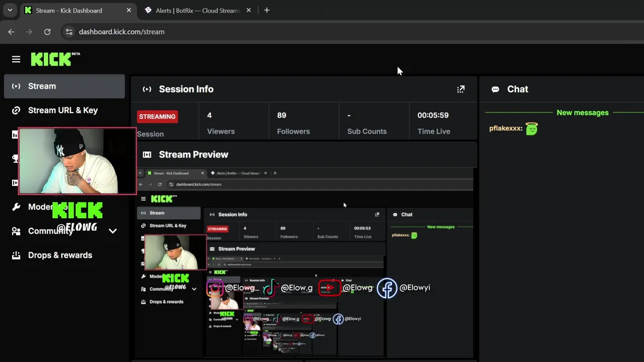Click the Viewers count 4

pos(209,115)
